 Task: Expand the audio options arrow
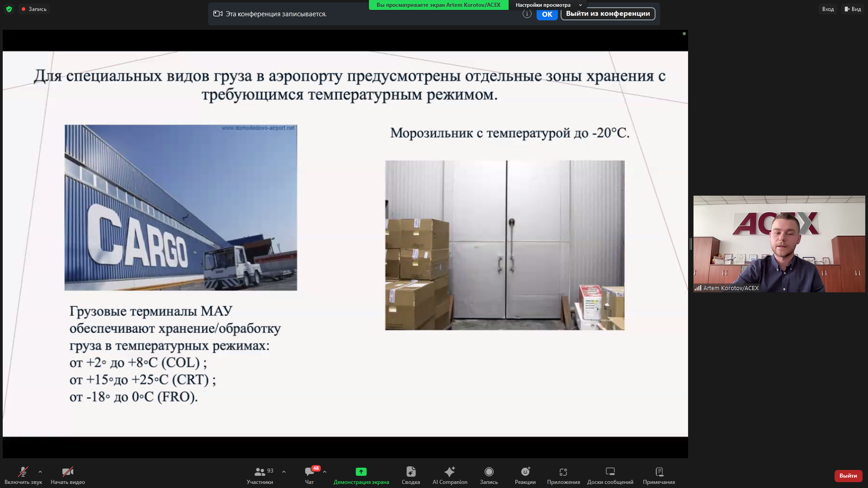40,472
